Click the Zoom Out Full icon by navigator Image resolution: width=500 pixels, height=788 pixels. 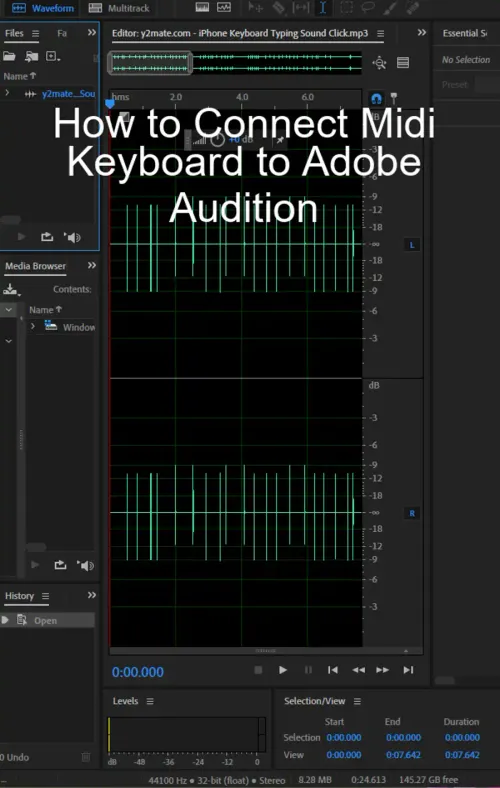coord(379,63)
